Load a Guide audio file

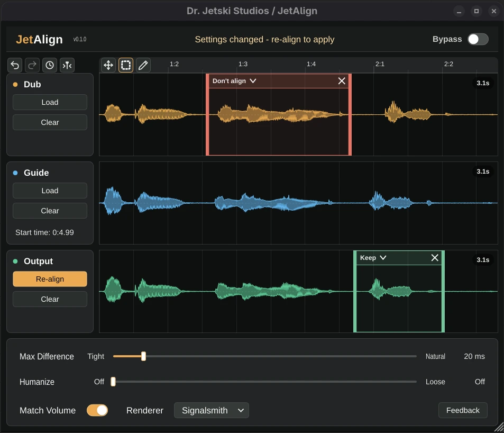click(50, 191)
